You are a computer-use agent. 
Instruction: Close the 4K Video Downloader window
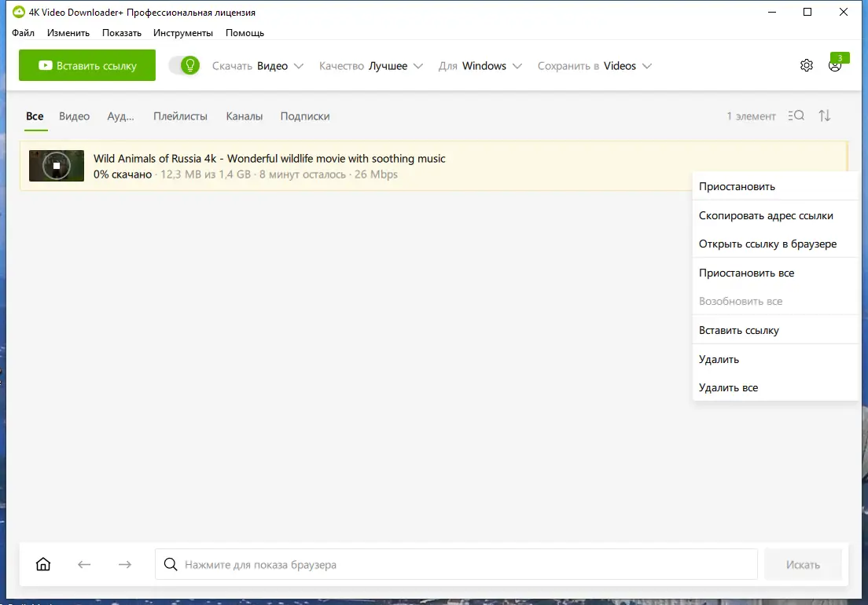click(843, 12)
